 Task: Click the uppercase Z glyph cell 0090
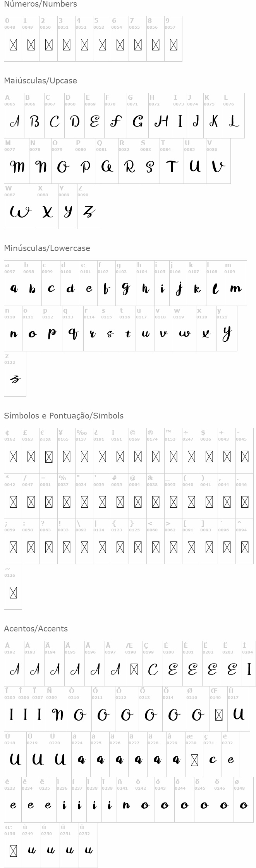89,206
